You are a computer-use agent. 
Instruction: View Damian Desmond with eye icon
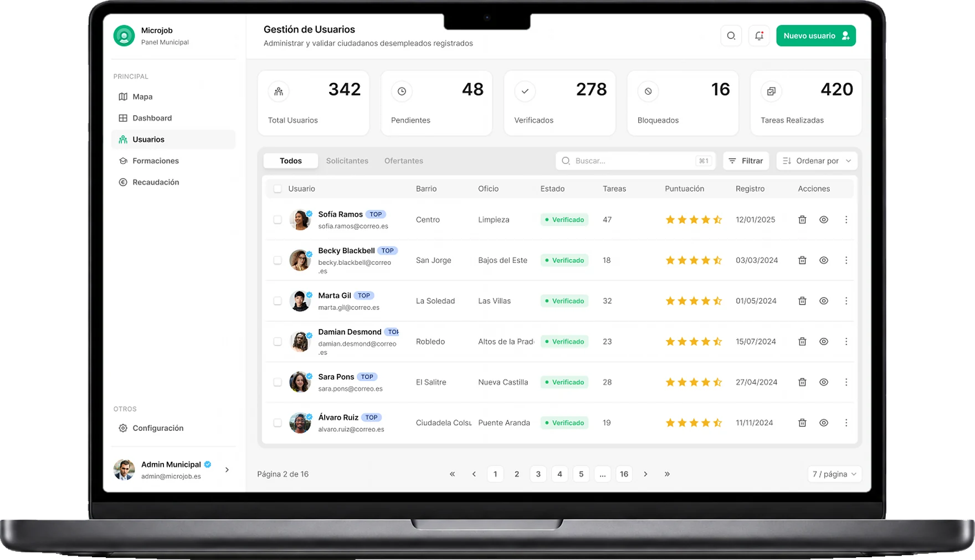(824, 342)
